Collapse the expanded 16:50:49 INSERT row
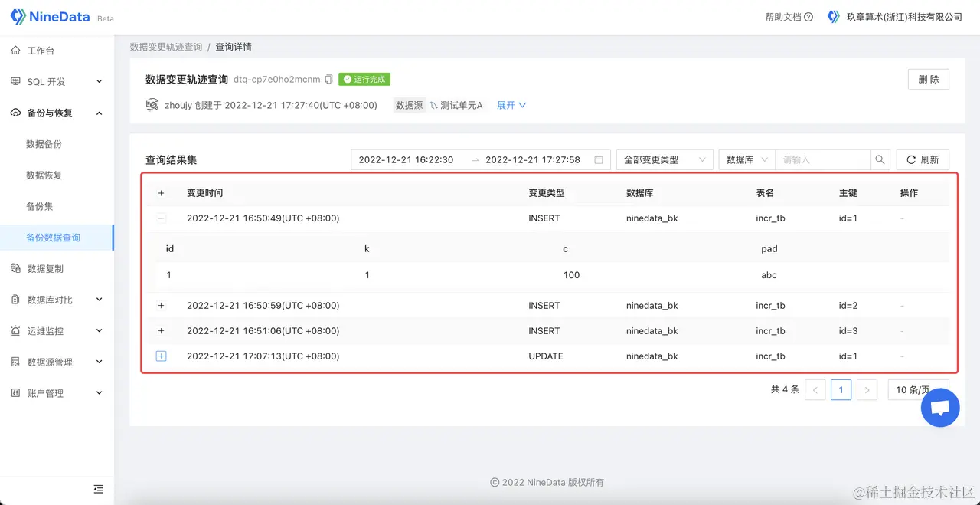The height and width of the screenshot is (505, 980). [x=161, y=218]
